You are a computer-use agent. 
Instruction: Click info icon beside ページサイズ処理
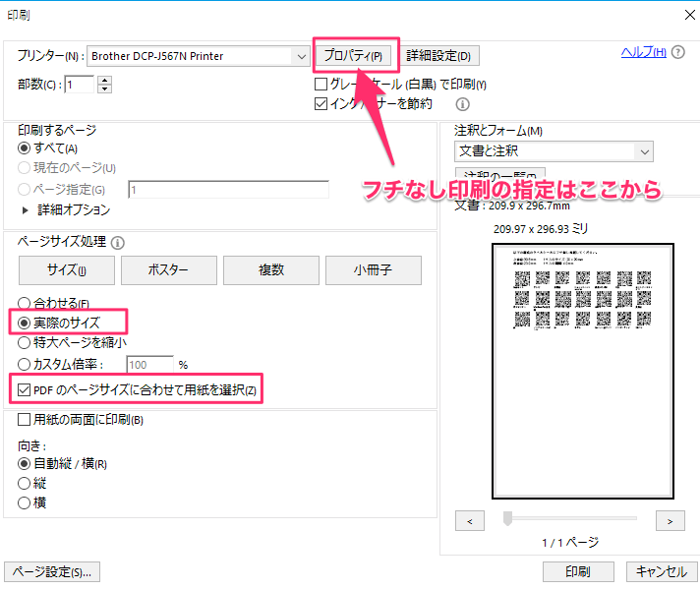117,243
